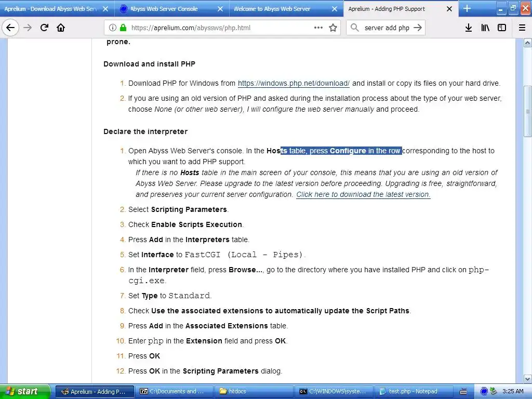This screenshot has height=399, width=532.
Task: Bookmark this page with the star
Action: pyautogui.click(x=333, y=28)
